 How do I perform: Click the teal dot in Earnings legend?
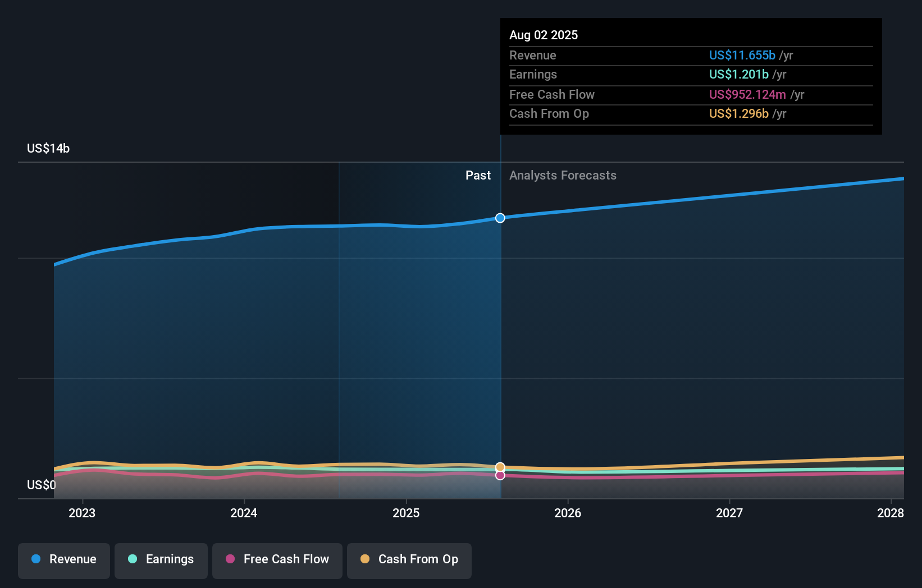pyautogui.click(x=133, y=559)
